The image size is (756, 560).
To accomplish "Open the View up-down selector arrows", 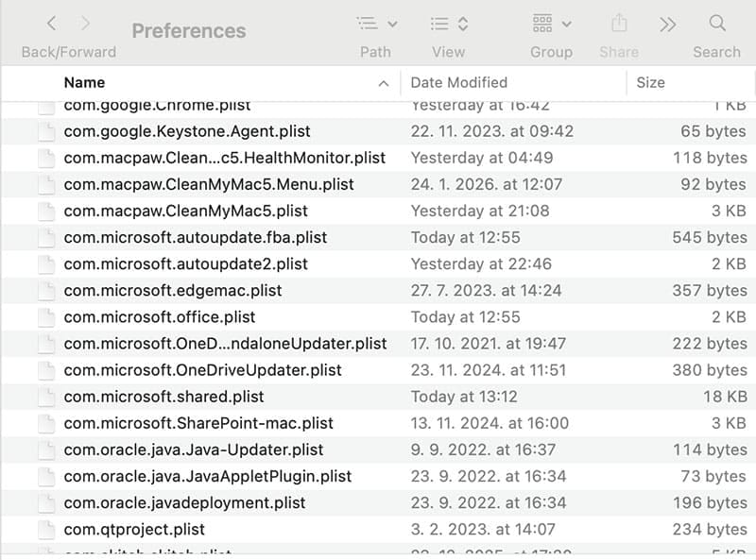I will click(x=463, y=24).
